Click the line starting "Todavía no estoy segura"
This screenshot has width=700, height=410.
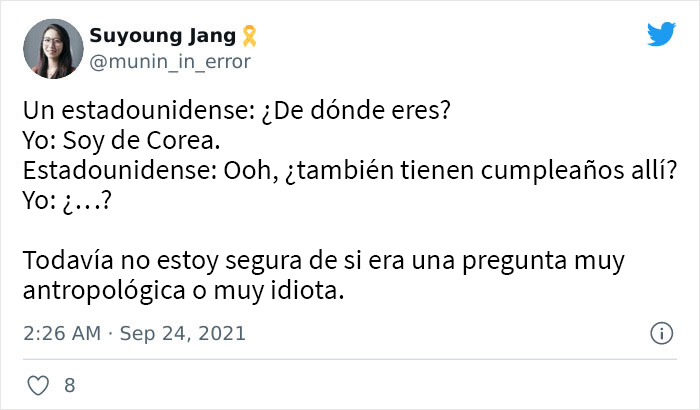(x=322, y=263)
